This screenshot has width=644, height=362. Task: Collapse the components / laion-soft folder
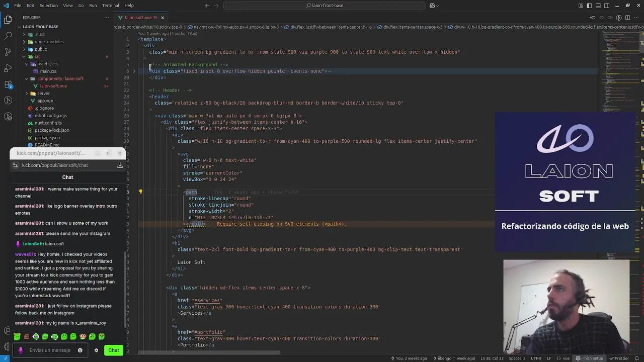(60, 78)
